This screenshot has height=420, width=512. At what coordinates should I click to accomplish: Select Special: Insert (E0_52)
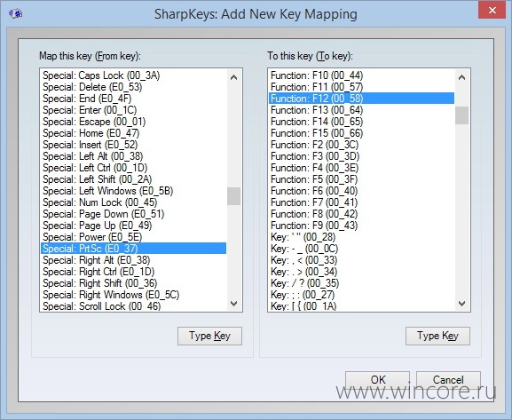pyautogui.click(x=133, y=145)
